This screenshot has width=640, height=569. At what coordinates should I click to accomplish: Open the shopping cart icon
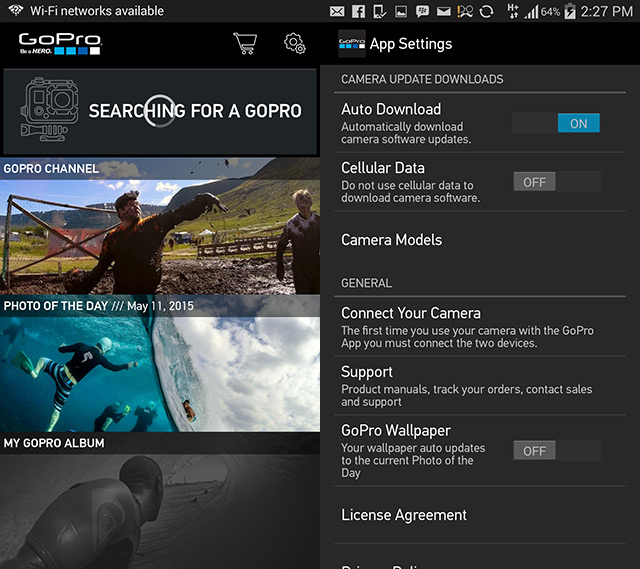tap(245, 43)
